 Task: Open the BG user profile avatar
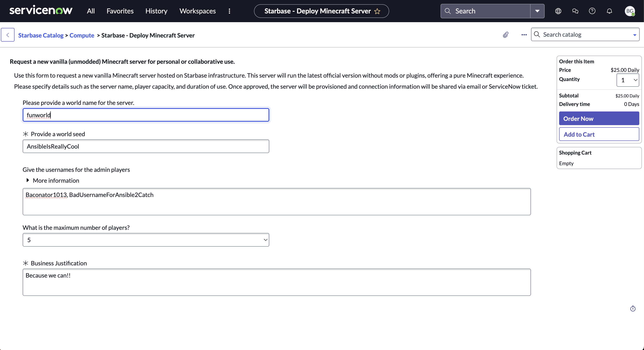pyautogui.click(x=630, y=11)
